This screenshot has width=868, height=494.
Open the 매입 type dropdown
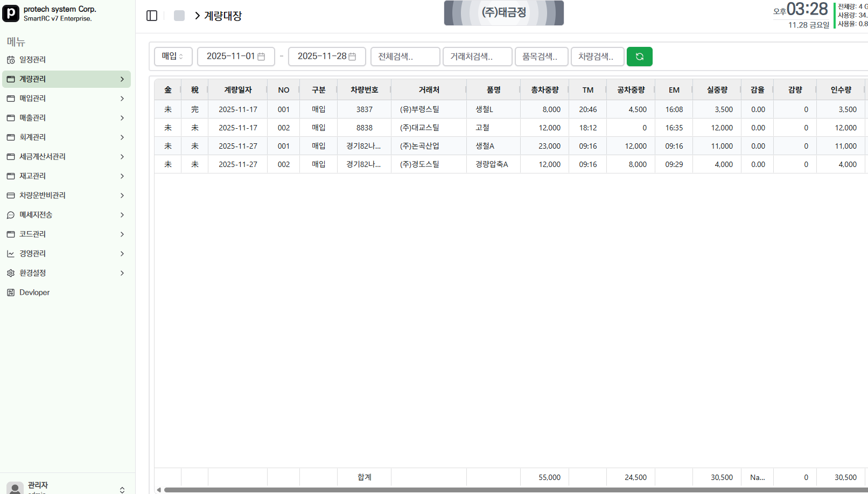[x=173, y=57]
